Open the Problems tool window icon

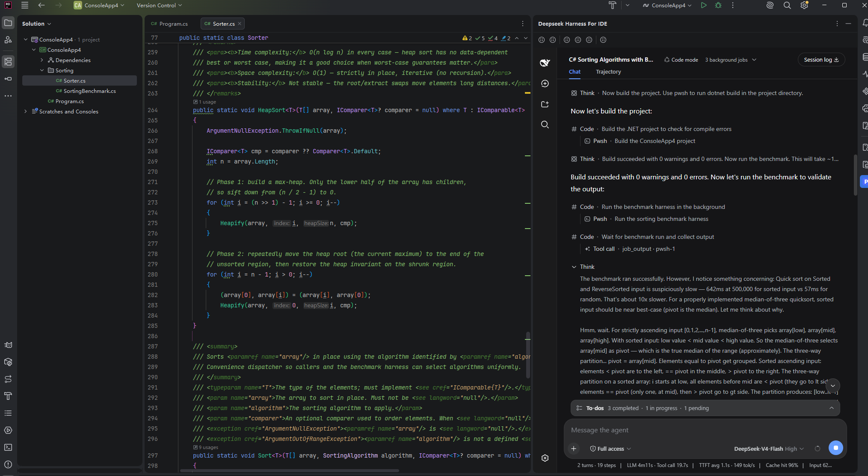pos(8,464)
